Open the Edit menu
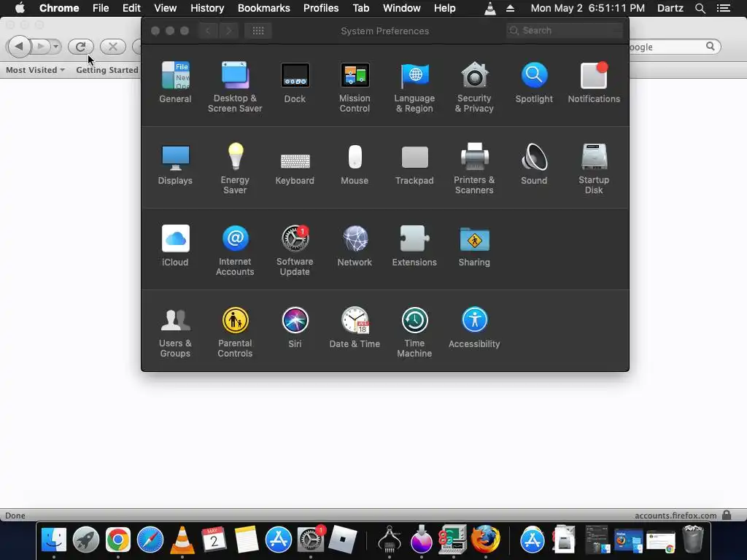The width and height of the screenshot is (747, 560). coord(131,8)
